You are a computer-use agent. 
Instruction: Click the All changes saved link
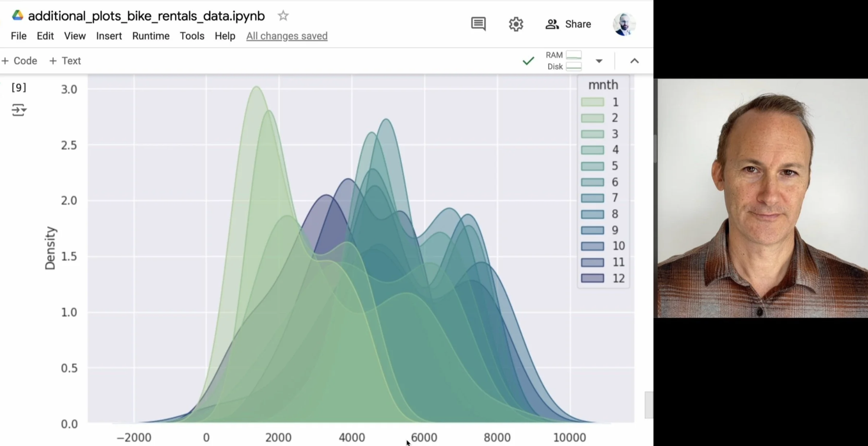coord(287,36)
